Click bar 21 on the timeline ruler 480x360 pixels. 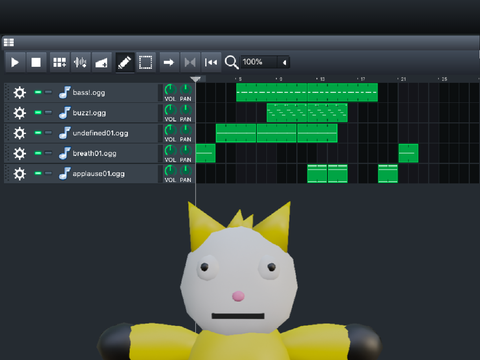point(403,79)
